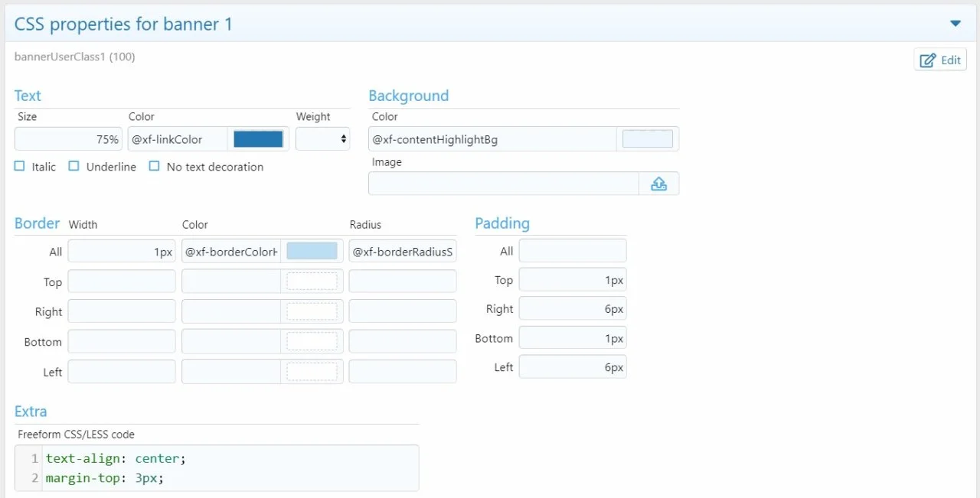The width and height of the screenshot is (980, 498).
Task: Open the blue text color swatch
Action: click(258, 138)
